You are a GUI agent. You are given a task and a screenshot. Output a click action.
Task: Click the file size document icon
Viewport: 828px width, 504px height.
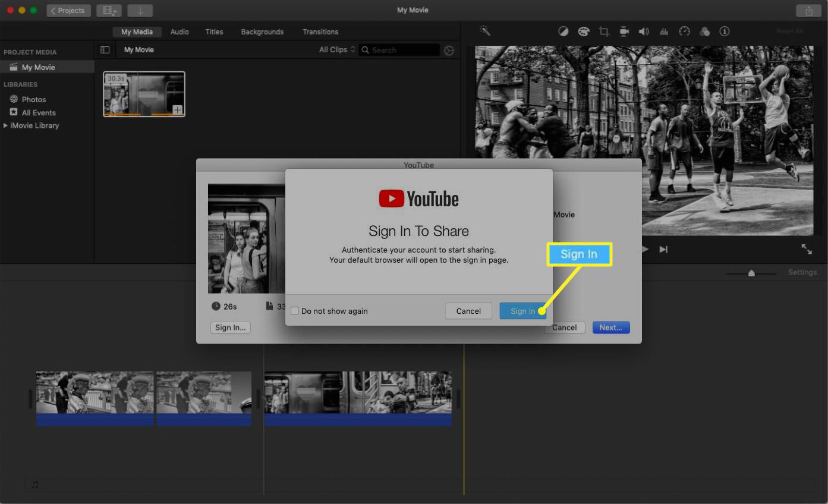coord(269,306)
